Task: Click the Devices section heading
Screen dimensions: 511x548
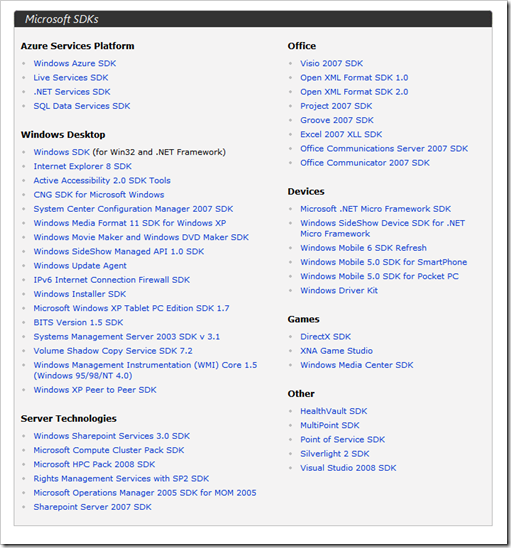Action: (306, 192)
